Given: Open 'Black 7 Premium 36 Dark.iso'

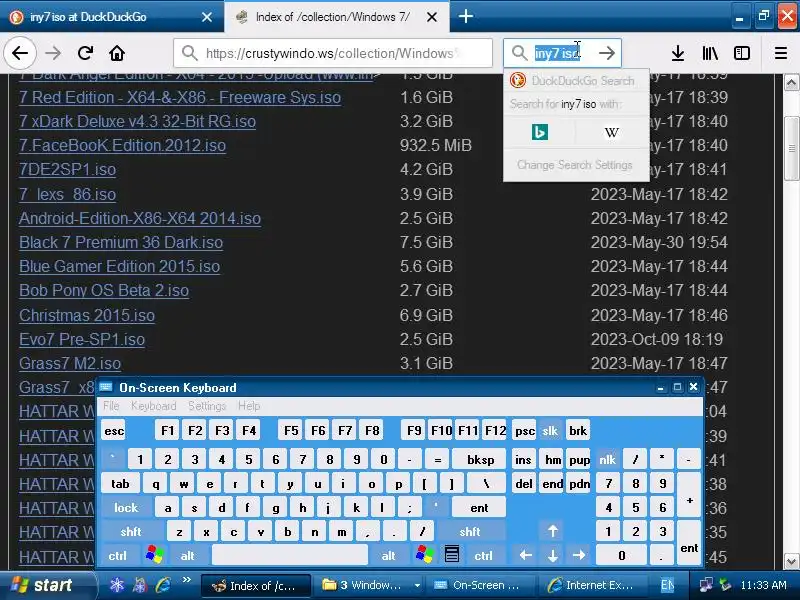Looking at the screenshot, I should (121, 242).
